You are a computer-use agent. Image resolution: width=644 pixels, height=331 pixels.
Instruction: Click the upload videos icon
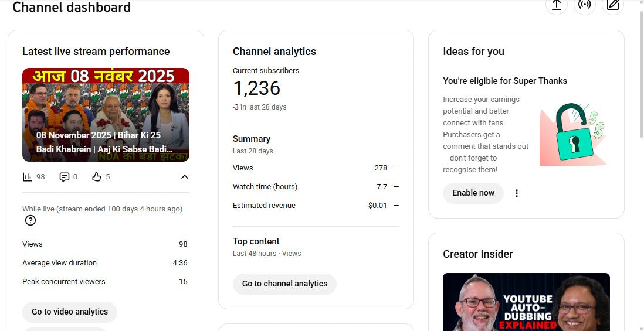click(557, 5)
